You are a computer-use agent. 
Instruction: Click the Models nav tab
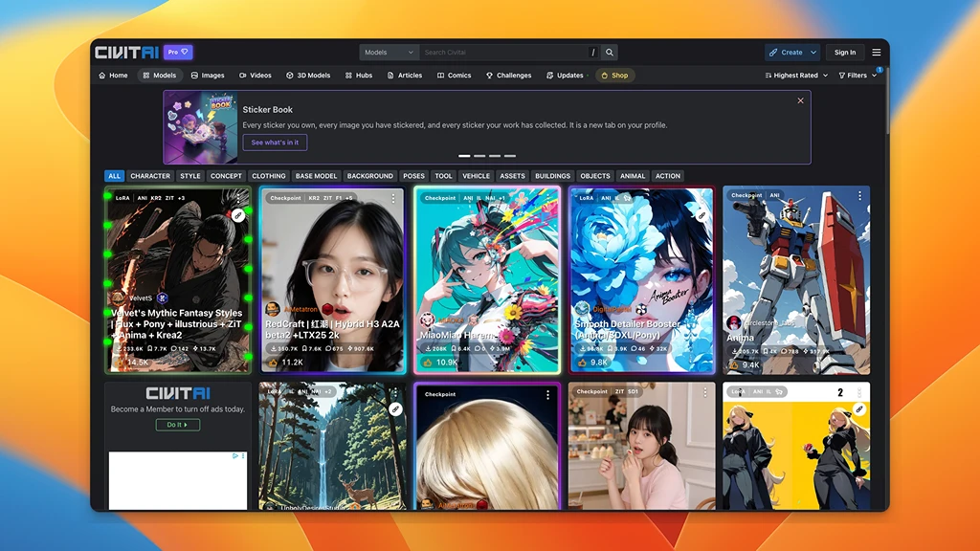pyautogui.click(x=160, y=75)
